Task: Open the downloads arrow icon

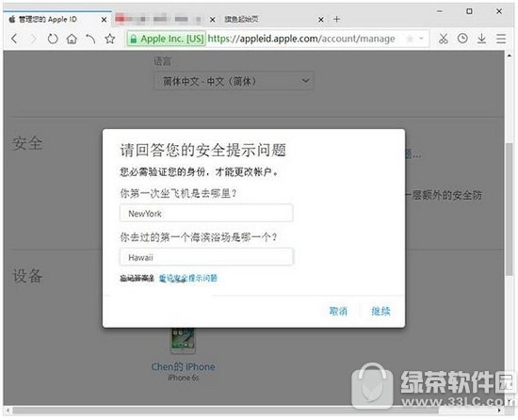Action: [481, 39]
